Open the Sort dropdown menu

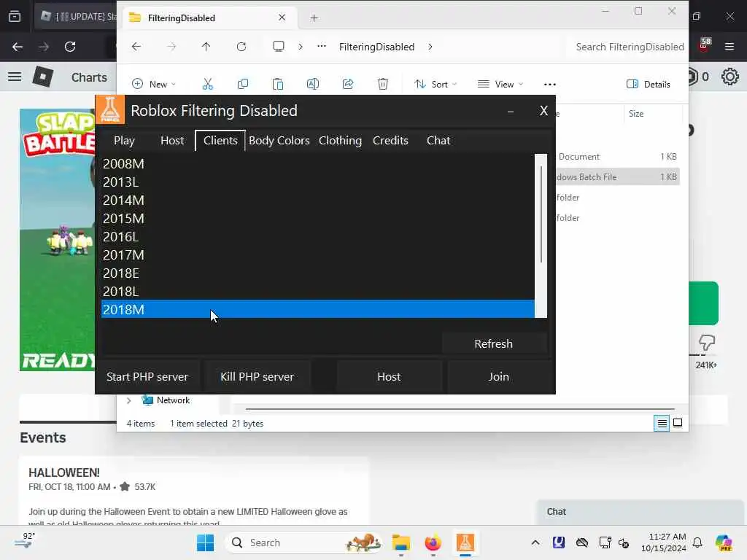pyautogui.click(x=436, y=85)
